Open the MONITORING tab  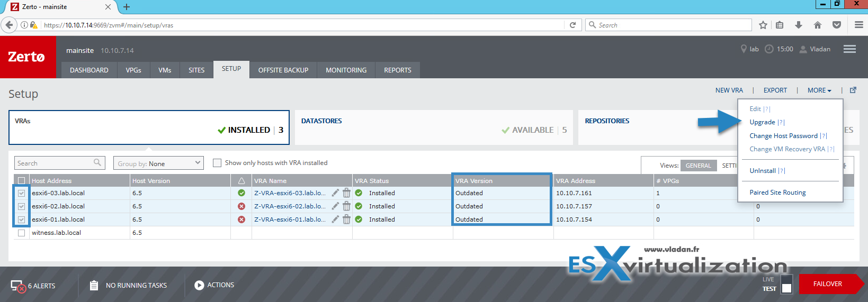[x=346, y=70]
